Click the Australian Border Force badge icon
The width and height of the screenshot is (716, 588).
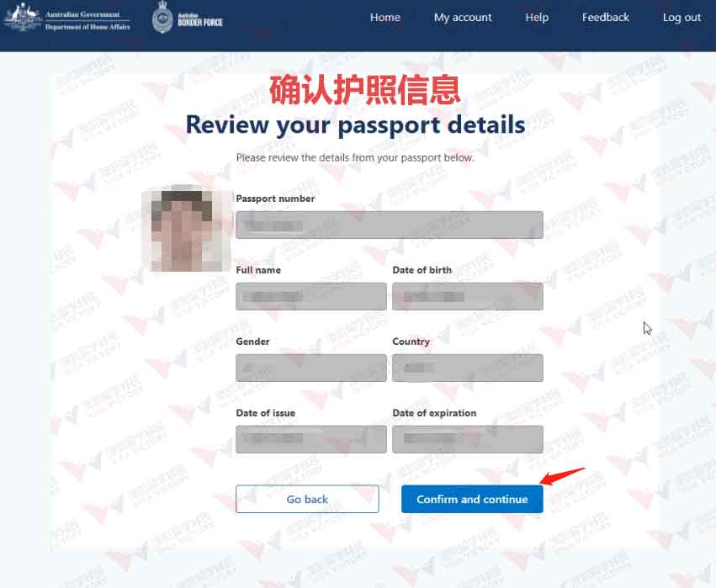tap(162, 18)
